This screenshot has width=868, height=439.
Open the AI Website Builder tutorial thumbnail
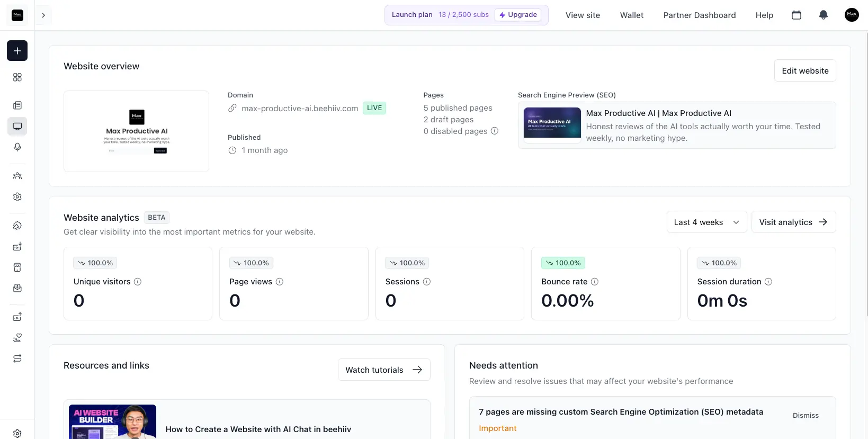coord(113,422)
